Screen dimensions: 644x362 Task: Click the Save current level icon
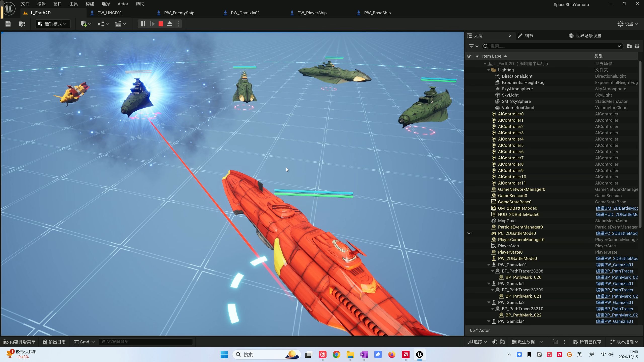click(8, 24)
